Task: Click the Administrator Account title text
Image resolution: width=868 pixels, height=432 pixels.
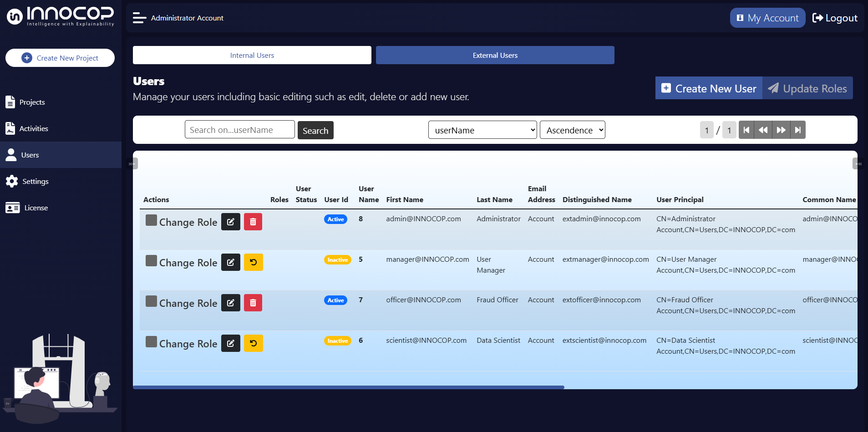Action: 187,18
